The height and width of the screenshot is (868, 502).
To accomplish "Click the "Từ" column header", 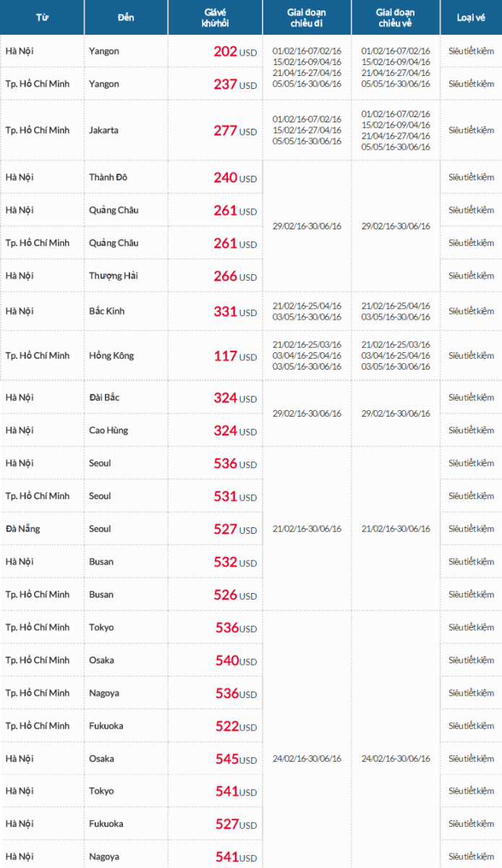I will 42,17.
